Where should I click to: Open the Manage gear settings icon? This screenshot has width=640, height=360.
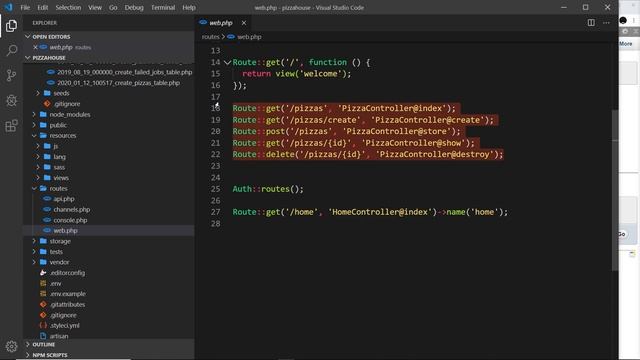[11, 346]
